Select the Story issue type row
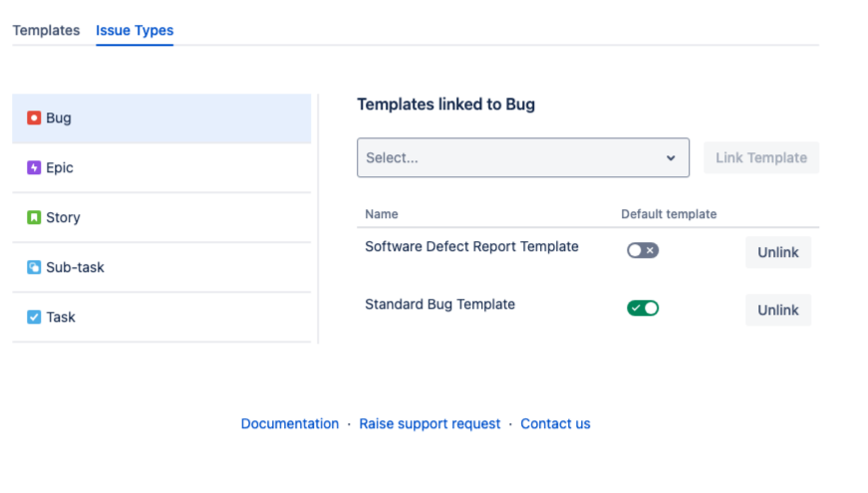 click(x=161, y=217)
